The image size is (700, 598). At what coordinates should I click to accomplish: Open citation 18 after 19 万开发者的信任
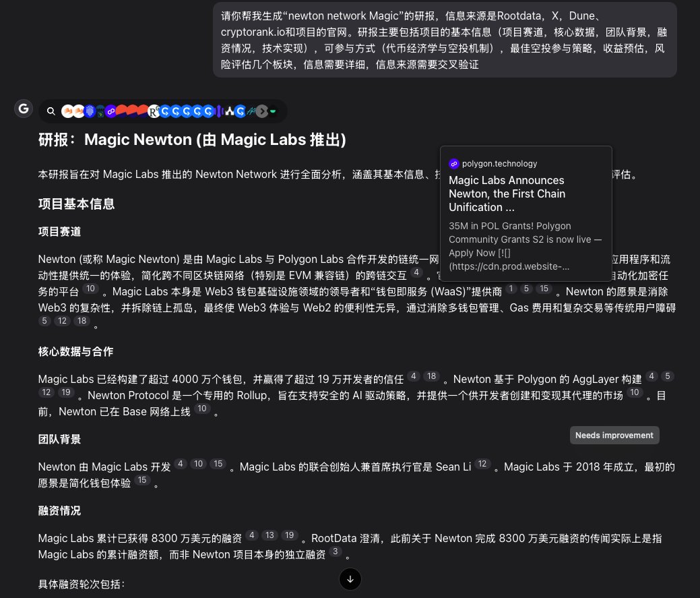point(431,376)
